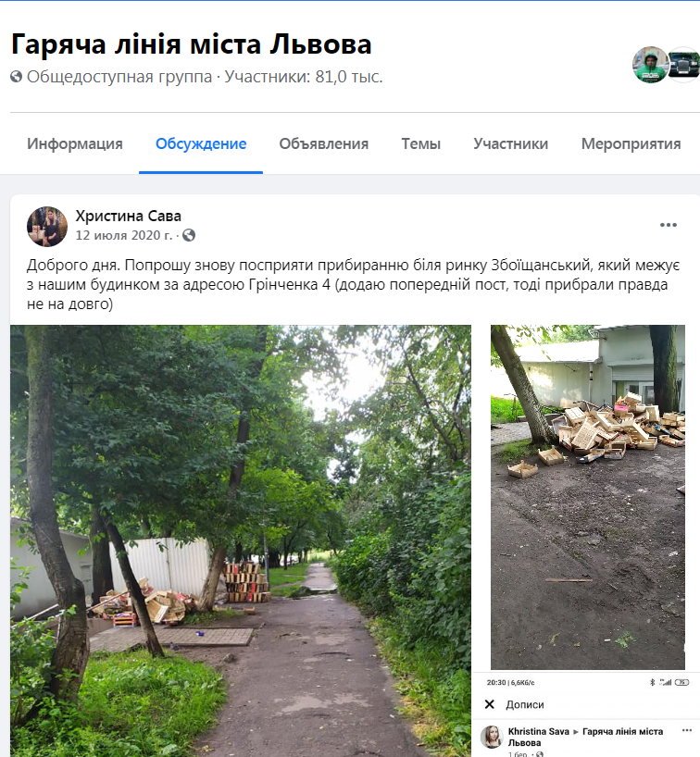Image resolution: width=700 pixels, height=757 pixels.
Task: Open the post options three-dot menu
Action: point(669,225)
